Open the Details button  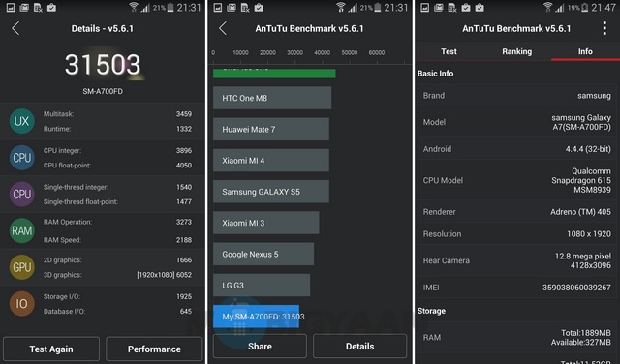(359, 347)
